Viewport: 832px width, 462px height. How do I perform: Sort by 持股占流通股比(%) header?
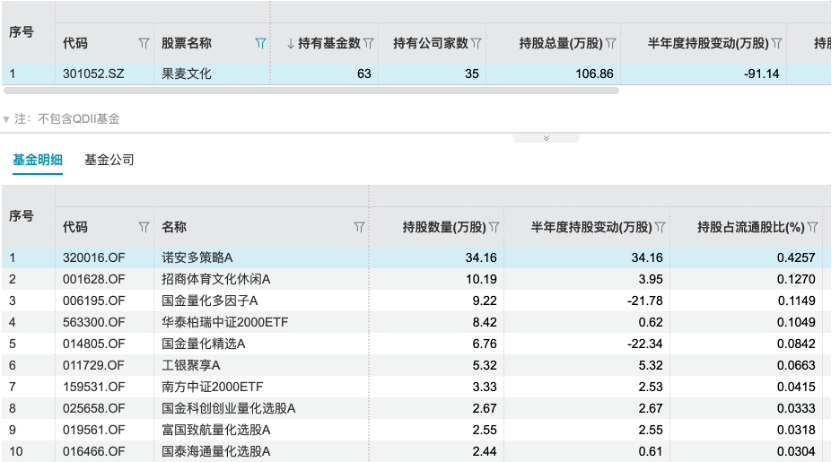click(751, 227)
